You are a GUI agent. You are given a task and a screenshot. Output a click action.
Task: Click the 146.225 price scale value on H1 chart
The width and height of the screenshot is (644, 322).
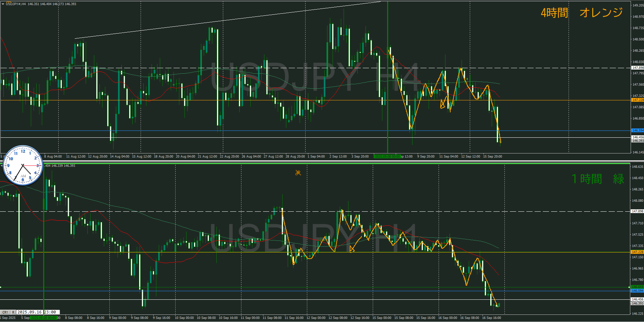coord(638,314)
